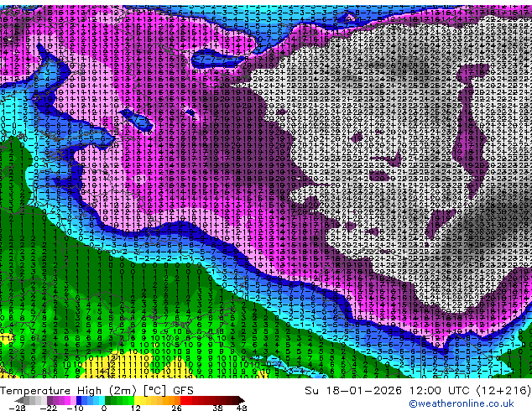
Task: Open the weatheronline.co.uk link
Action: pos(462,403)
